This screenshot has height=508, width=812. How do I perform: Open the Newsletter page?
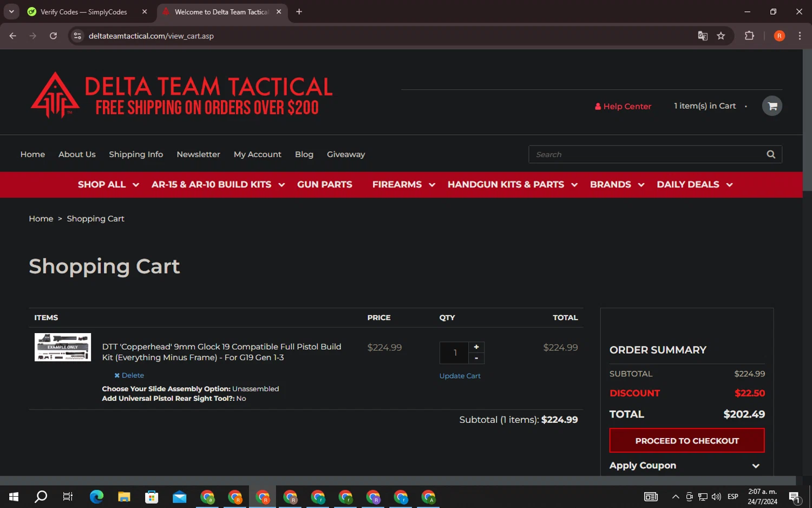point(198,154)
